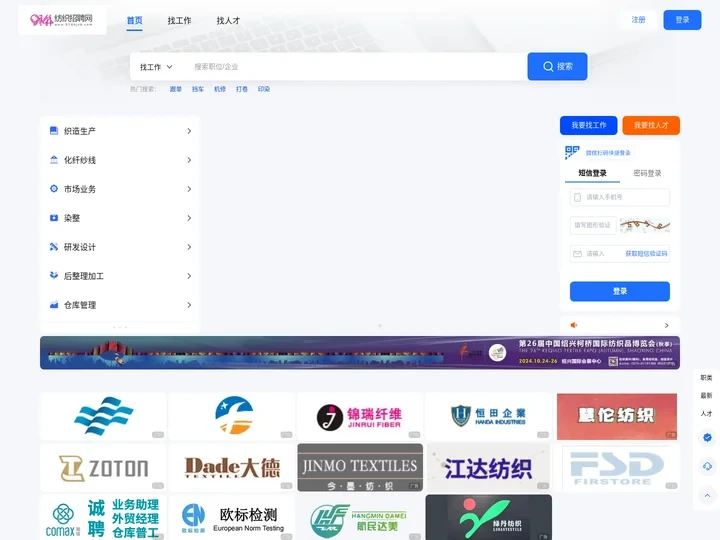Switch to the 密码登录 tab

(647, 173)
